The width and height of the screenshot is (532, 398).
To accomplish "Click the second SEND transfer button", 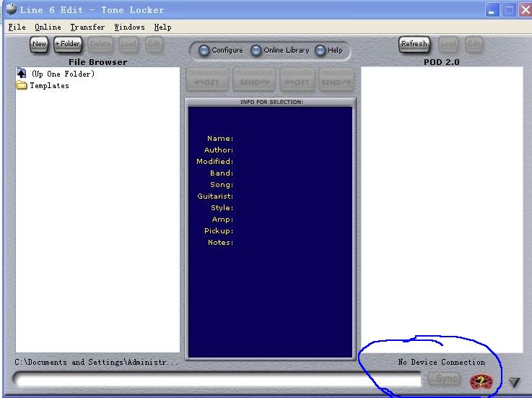I will point(336,79).
